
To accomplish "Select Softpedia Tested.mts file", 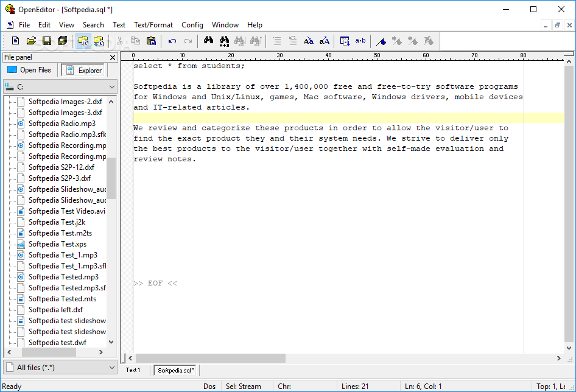I will tap(62, 299).
